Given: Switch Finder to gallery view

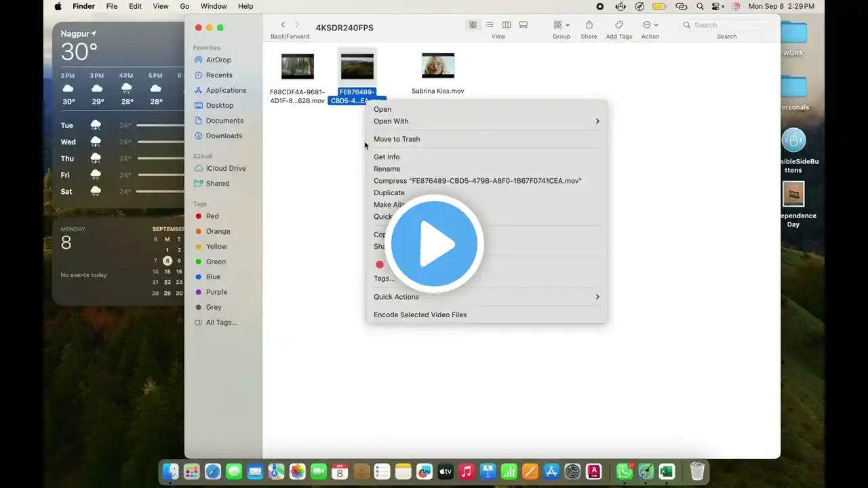Looking at the screenshot, I should point(524,25).
